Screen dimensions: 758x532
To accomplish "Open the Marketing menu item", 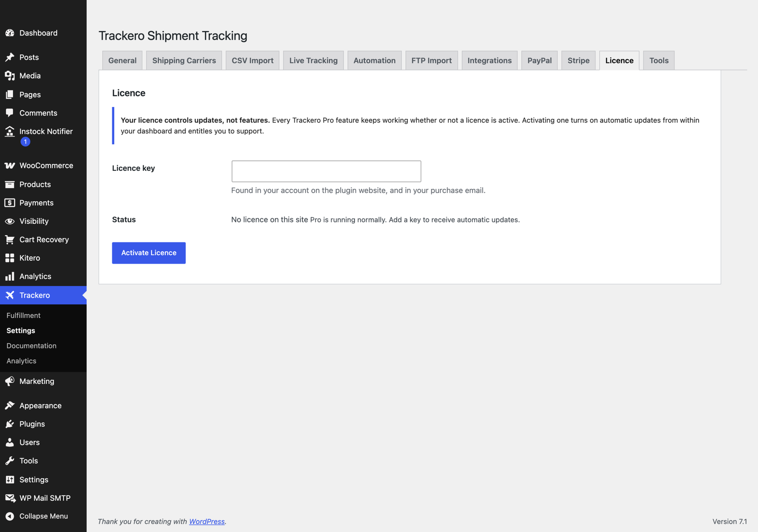I will click(43, 381).
